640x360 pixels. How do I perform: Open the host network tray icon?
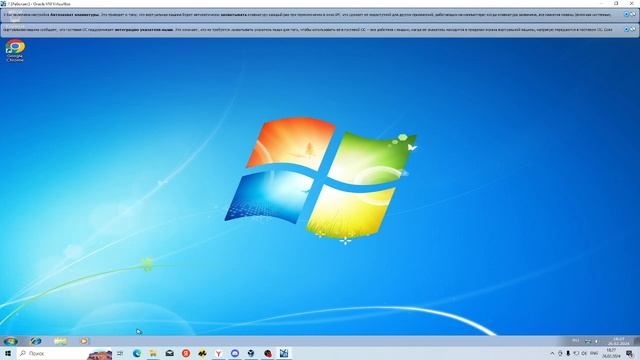[576, 353]
